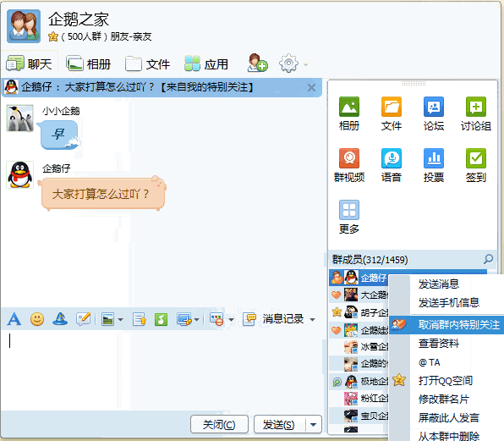Switch to the 文件 tab
The image size is (504, 441).
[x=147, y=63]
